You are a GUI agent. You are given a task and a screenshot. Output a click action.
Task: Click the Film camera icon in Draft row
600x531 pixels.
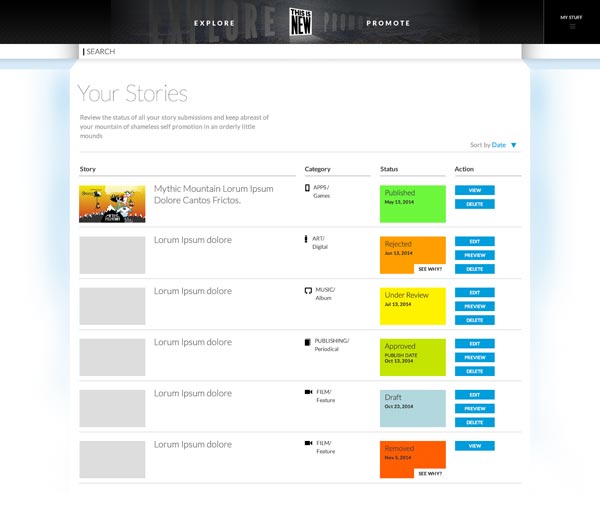pyautogui.click(x=308, y=392)
